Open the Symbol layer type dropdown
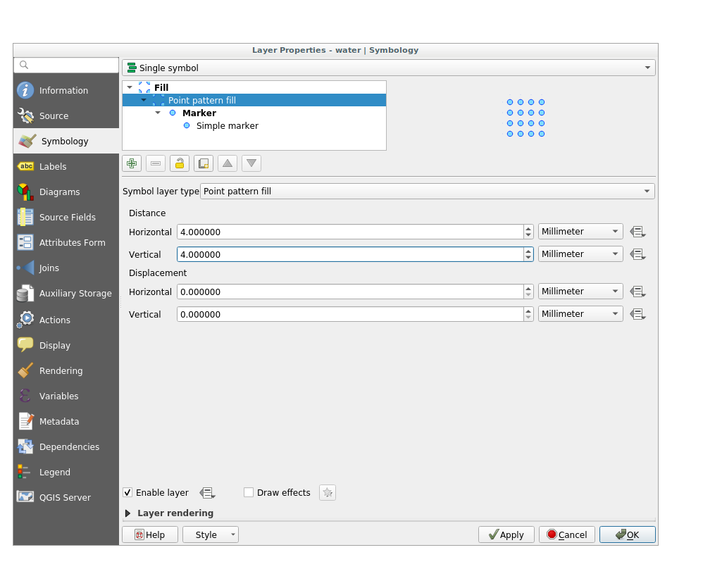This screenshot has height=588, width=703. coord(427,192)
